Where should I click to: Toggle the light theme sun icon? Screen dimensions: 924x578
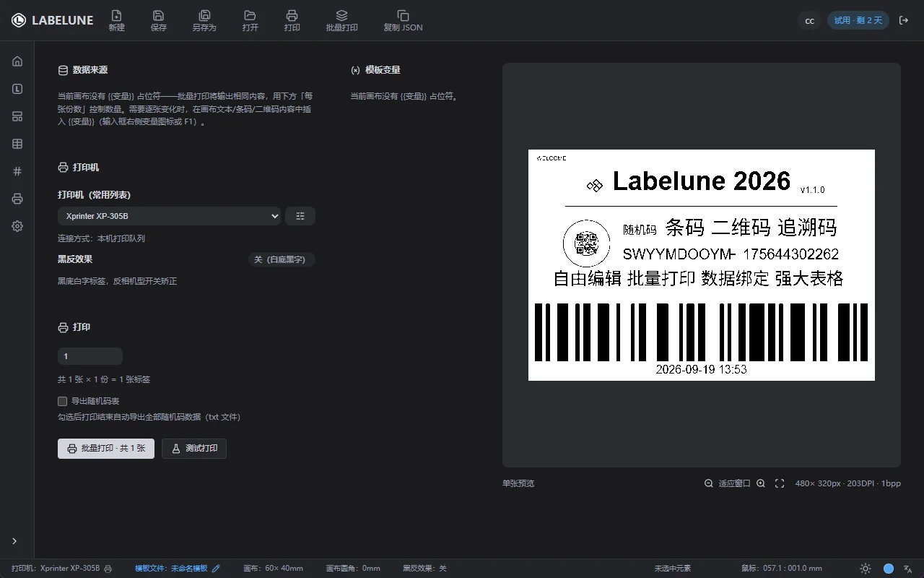pos(866,569)
